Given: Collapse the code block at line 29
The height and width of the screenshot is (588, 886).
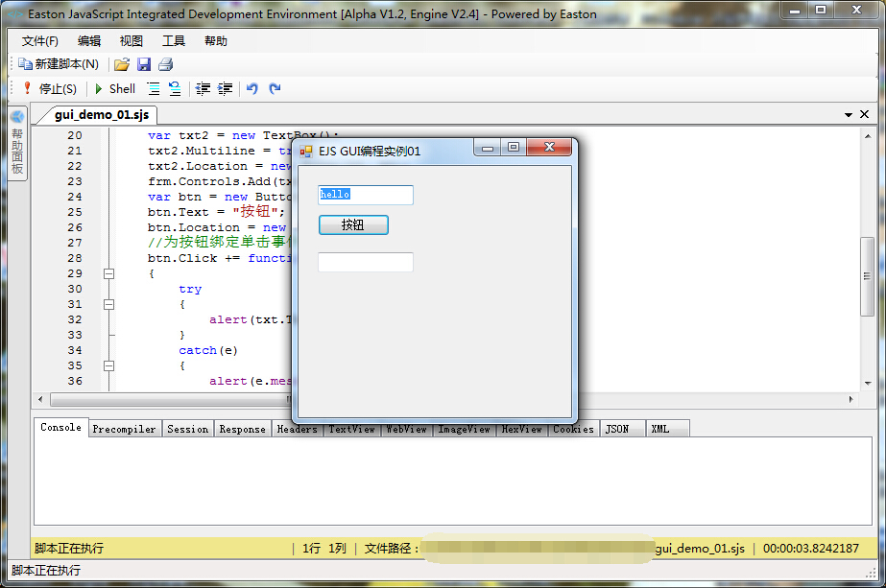Looking at the screenshot, I should point(109,274).
